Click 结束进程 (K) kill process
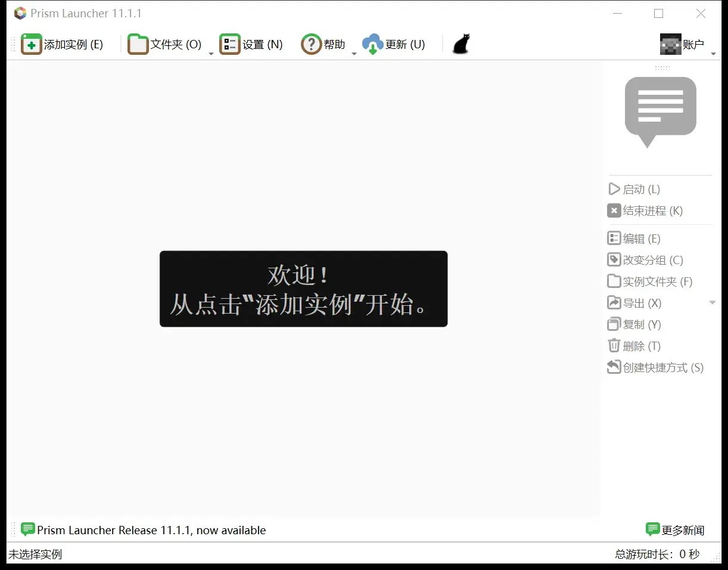Screen dimensions: 728x570 point(645,211)
